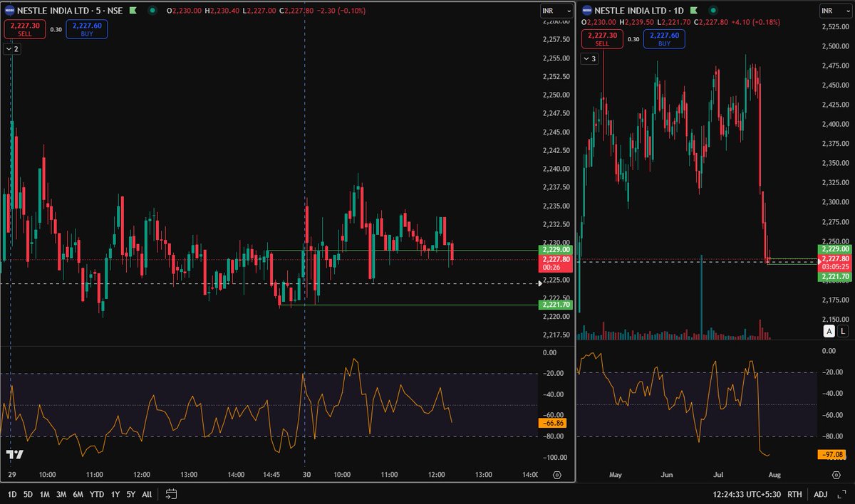Expand indicator legend '2' on 5-minute chart
This screenshot has width=855, height=504.
[x=11, y=49]
